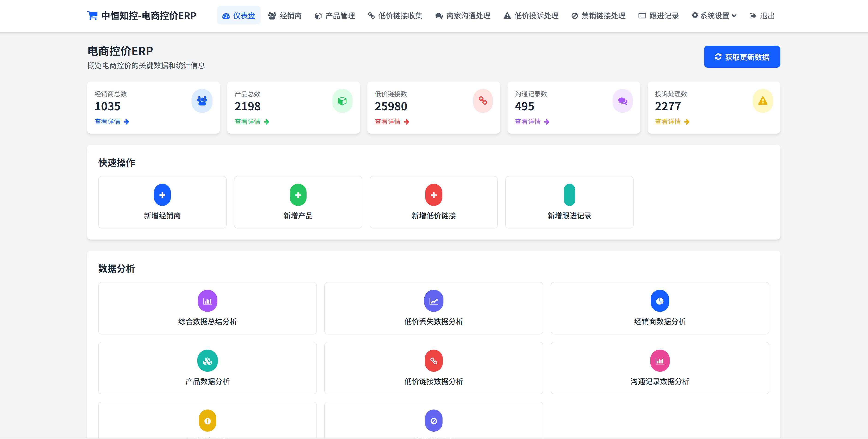Open 产品数据分析 via the teal boxes icon
The height and width of the screenshot is (439, 868).
[207, 361]
